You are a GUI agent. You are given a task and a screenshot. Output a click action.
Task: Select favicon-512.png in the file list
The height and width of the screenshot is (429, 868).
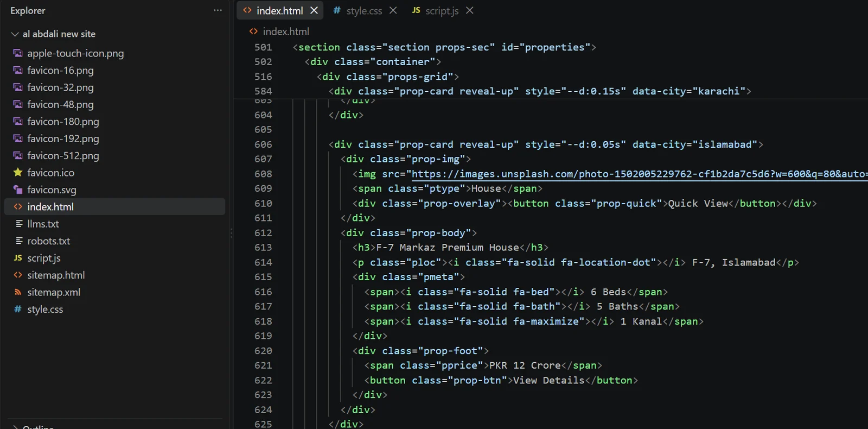point(63,156)
